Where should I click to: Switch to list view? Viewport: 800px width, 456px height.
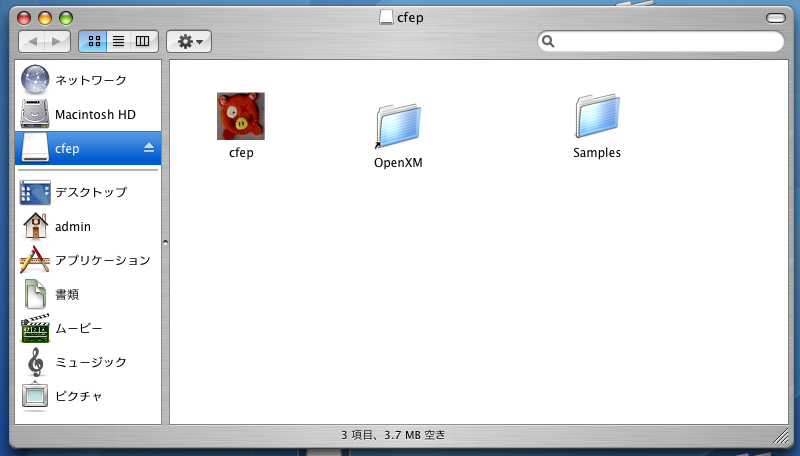pos(118,41)
